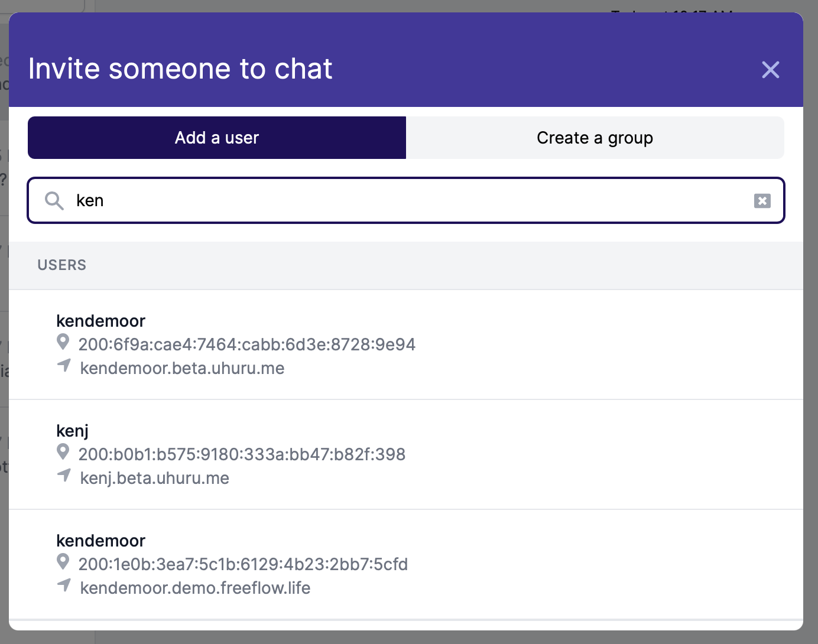Screen dimensions: 818x644
Task: Click the kenj IP address text
Action: pyautogui.click(x=242, y=454)
